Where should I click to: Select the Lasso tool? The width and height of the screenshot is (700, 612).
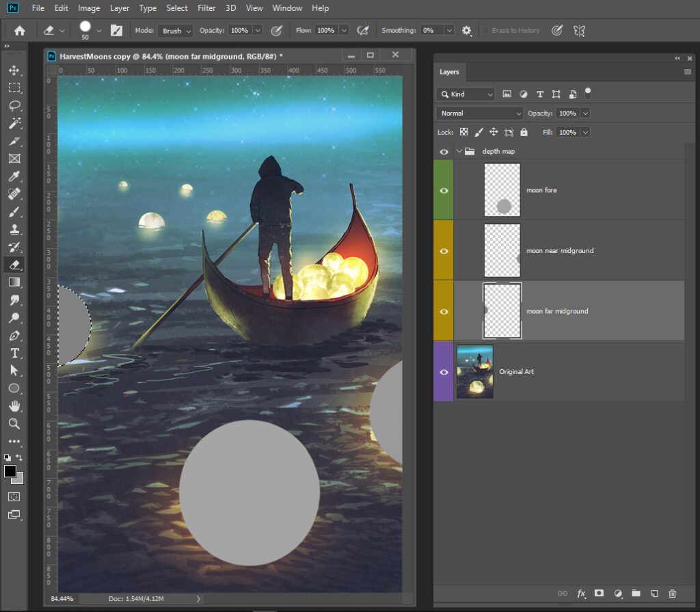click(x=14, y=106)
